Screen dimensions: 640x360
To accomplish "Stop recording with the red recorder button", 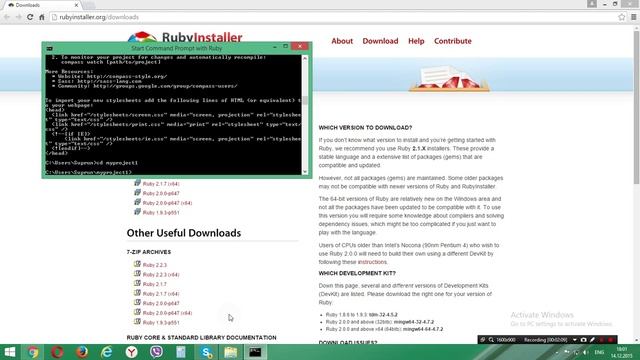I will point(611,340).
